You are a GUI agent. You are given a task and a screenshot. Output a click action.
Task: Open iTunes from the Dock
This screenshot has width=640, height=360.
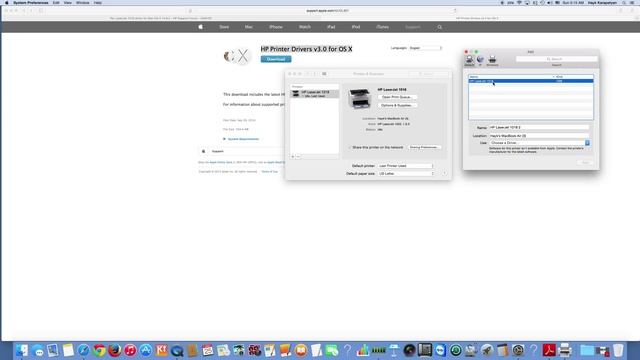tap(130, 350)
